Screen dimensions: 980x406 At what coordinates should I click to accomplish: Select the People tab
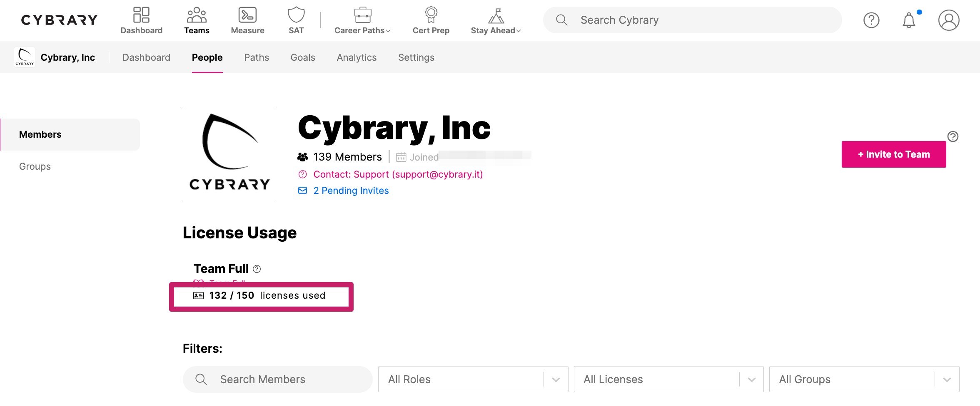tap(207, 57)
